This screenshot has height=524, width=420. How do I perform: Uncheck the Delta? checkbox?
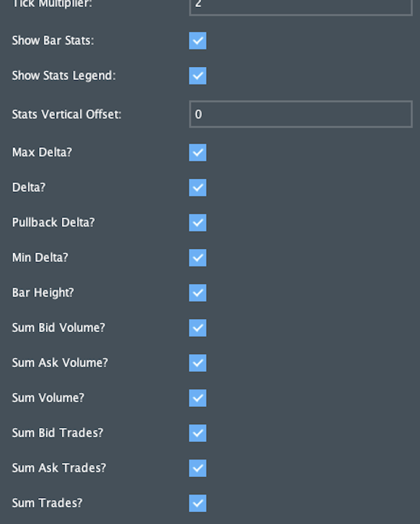[198, 188]
